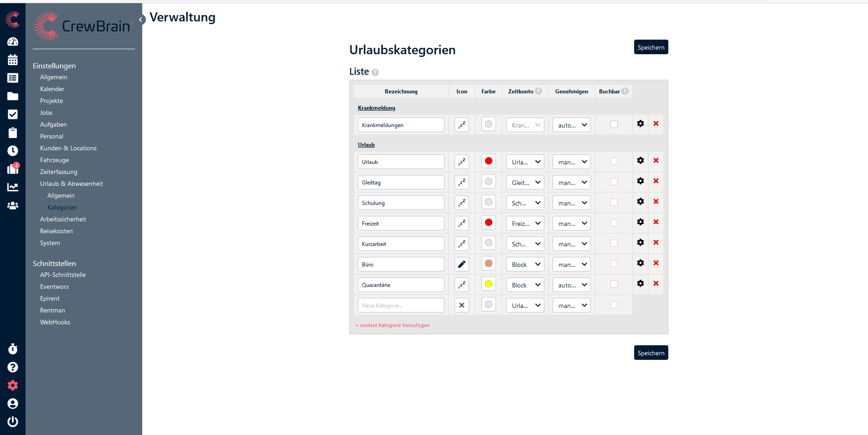The height and width of the screenshot is (435, 868).
Task: Check the Buchbar box for Kurzarbeit
Action: [614, 243]
